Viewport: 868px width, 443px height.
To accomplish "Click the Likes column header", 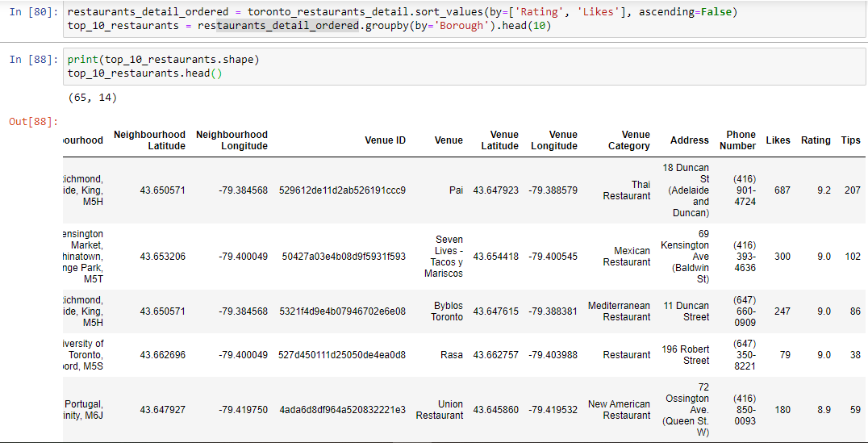I will tap(778, 140).
